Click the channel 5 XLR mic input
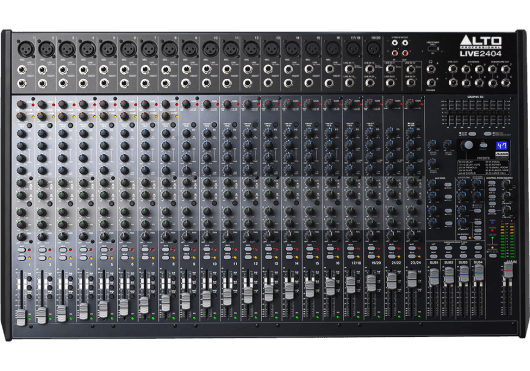530x371 pixels. click(x=108, y=49)
